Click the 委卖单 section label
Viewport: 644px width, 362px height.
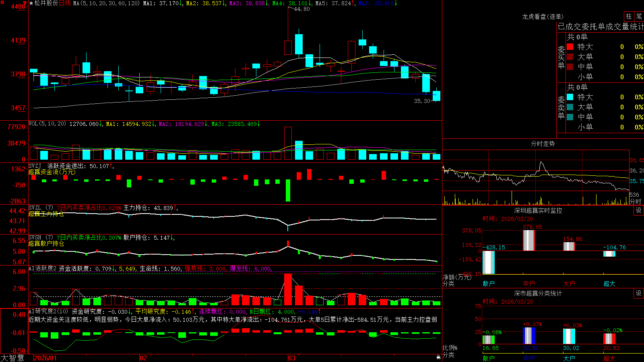pos(561,107)
